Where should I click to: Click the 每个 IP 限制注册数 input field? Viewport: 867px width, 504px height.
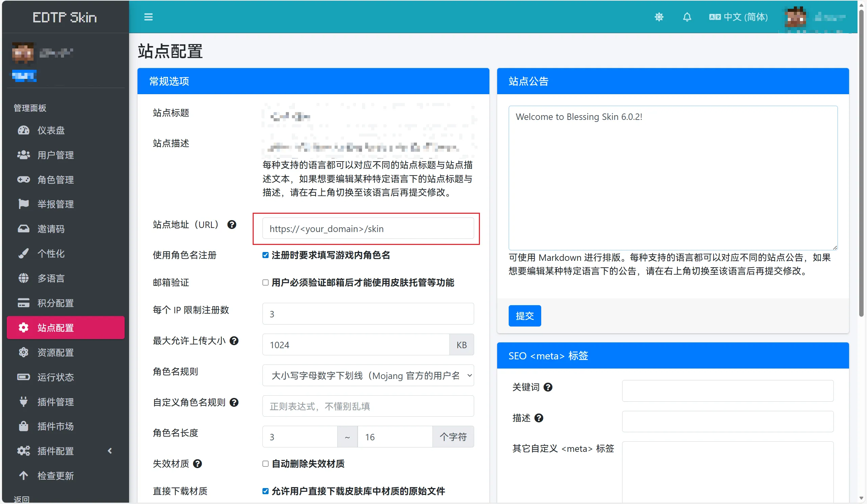coord(368,314)
